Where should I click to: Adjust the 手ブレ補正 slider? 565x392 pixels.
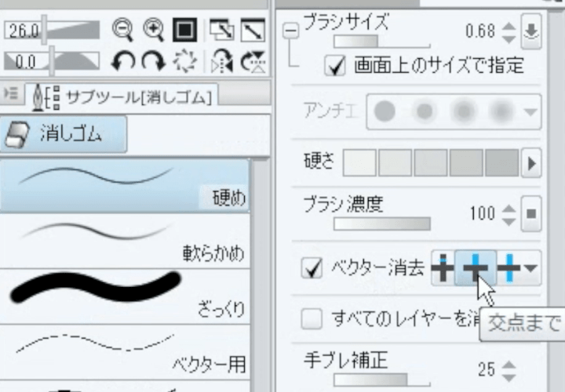pyautogui.click(x=382, y=379)
